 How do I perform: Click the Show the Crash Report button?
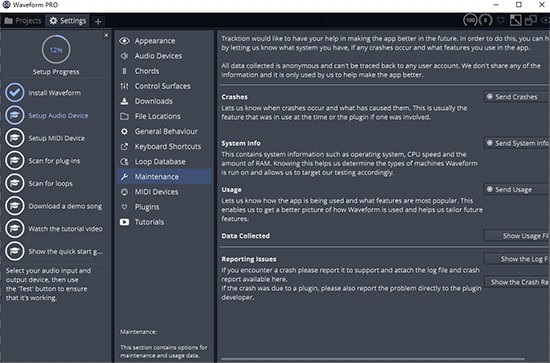coord(517,282)
